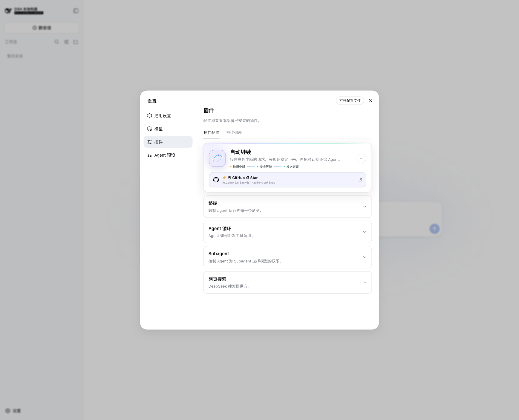Click the Subagent section title
Screen dimensions: 519x420
point(219,254)
